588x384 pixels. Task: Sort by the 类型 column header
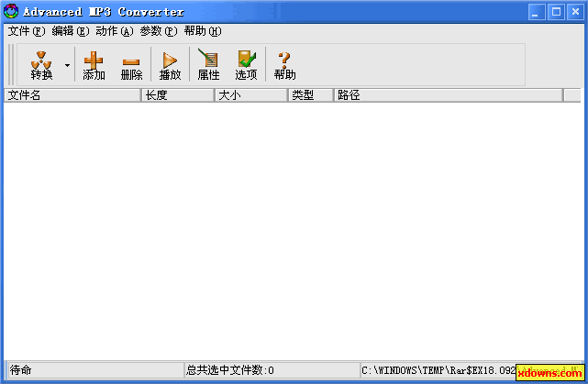tap(310, 95)
